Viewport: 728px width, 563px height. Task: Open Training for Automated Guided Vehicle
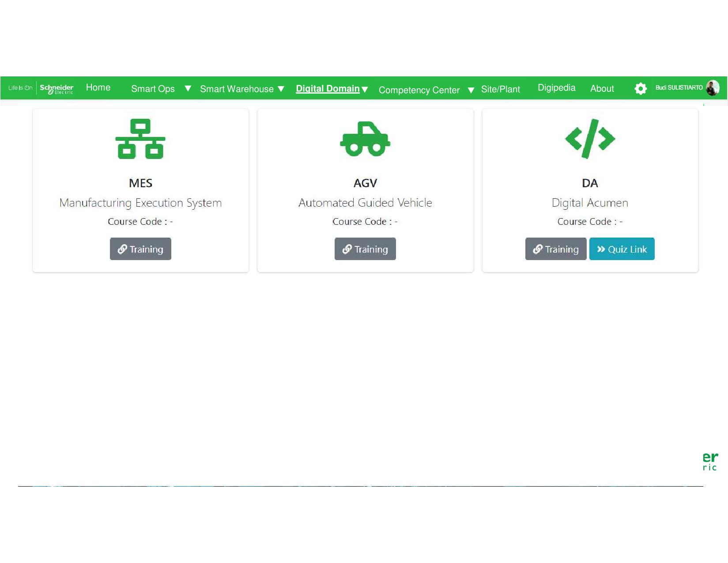click(365, 249)
